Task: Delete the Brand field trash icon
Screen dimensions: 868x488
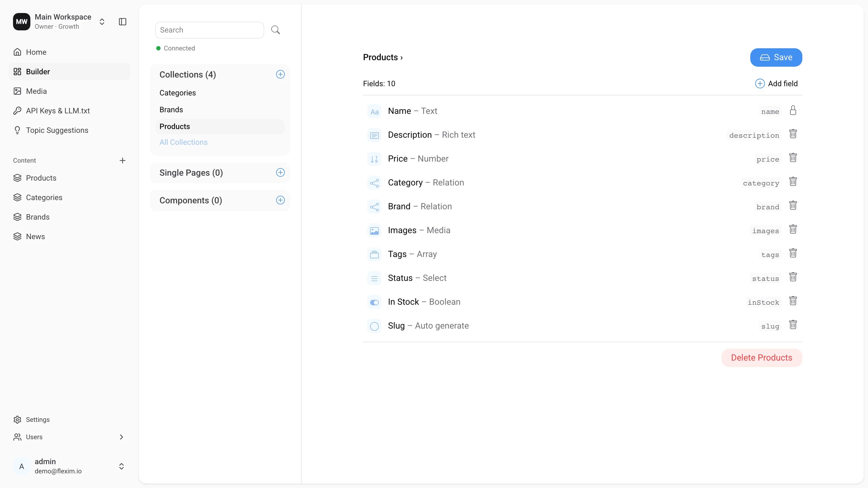Action: point(793,206)
